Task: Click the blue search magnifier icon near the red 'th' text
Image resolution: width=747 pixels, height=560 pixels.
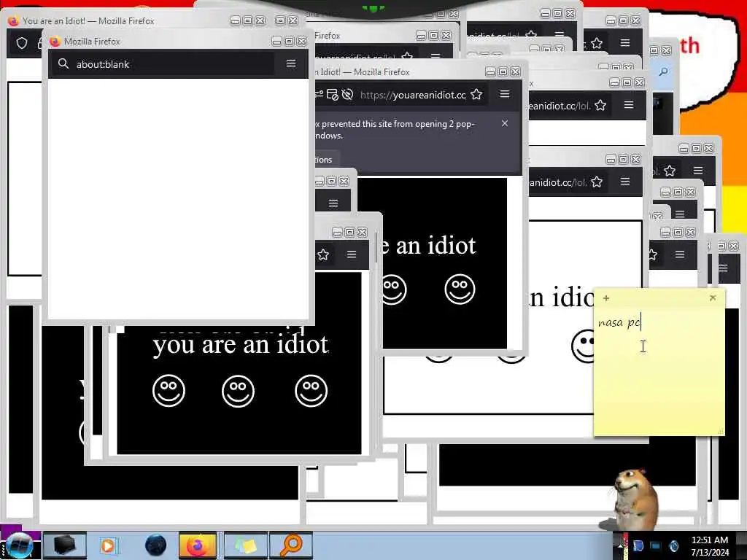Action: click(664, 71)
